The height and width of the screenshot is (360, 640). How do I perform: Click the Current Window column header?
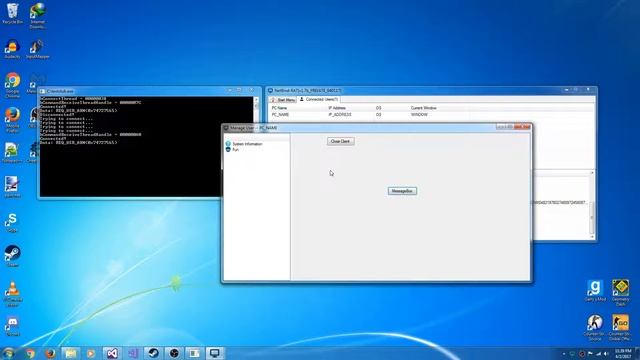coord(424,108)
